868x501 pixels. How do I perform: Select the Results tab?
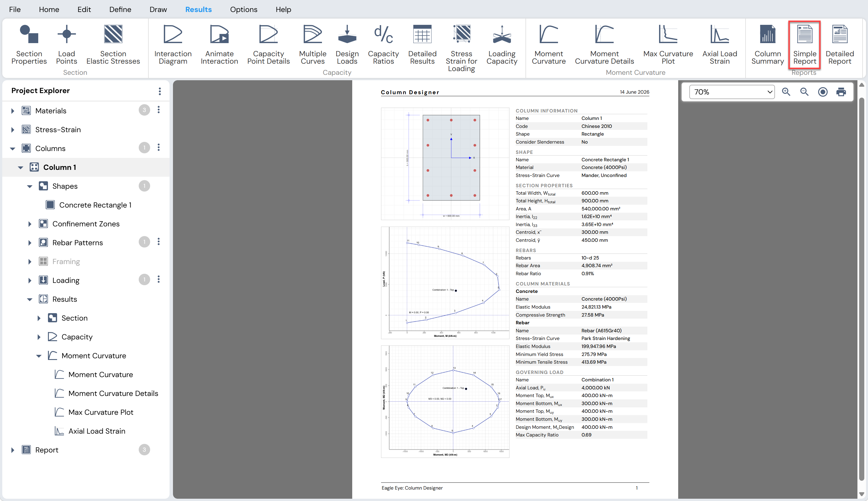click(x=198, y=9)
